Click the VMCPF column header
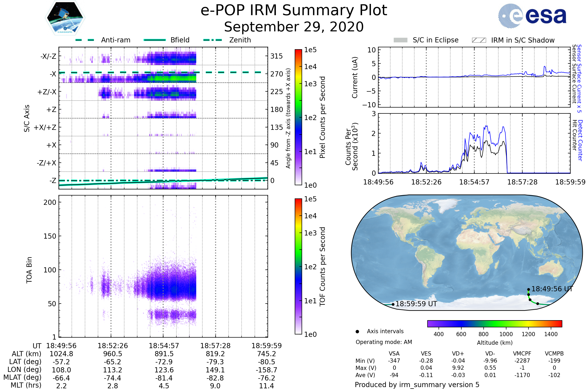The image size is (588, 392). coord(522,354)
